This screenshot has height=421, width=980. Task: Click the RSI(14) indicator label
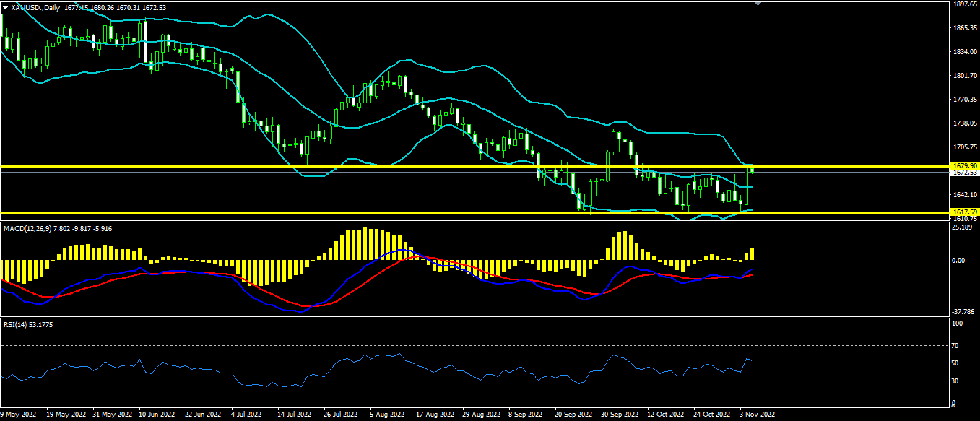click(x=16, y=324)
